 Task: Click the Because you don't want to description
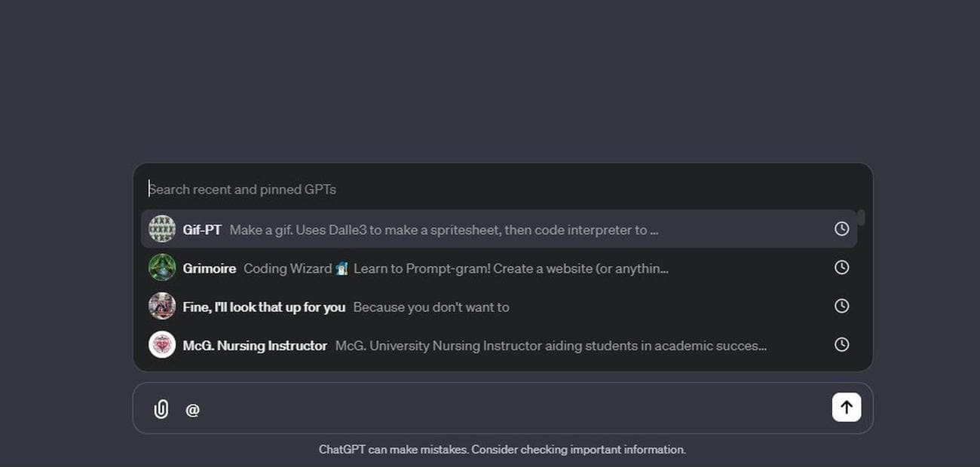coord(431,307)
